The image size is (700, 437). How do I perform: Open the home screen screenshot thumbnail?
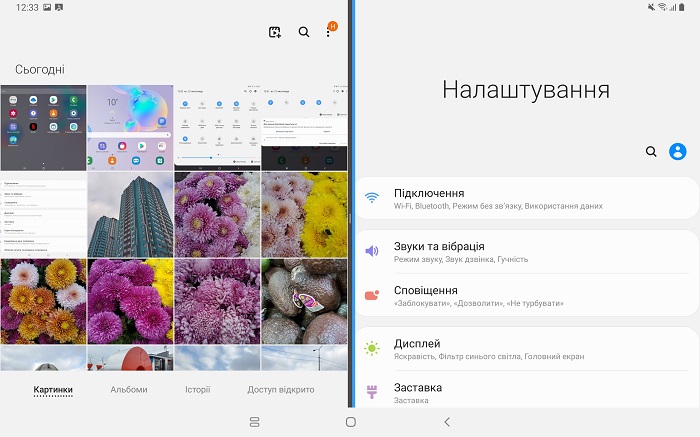click(130, 128)
